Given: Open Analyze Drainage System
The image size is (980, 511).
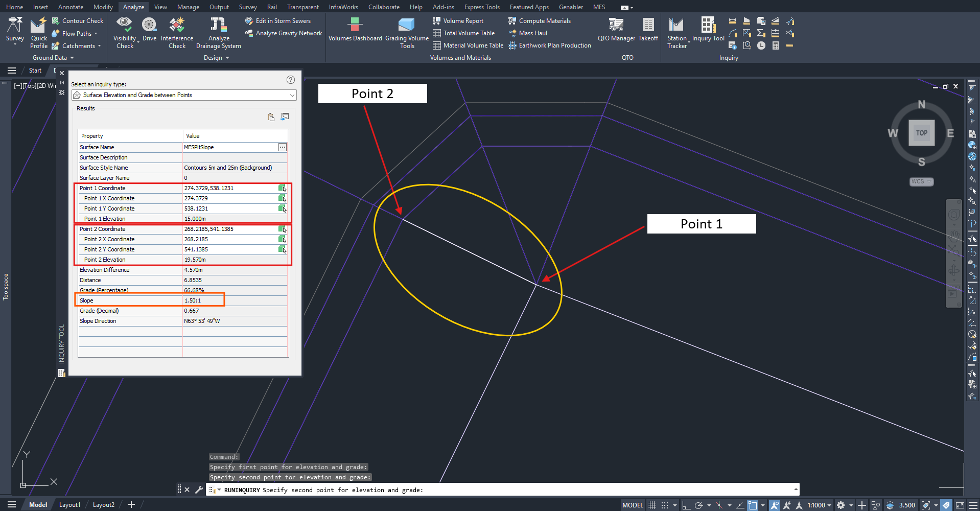Looking at the screenshot, I should [218, 32].
